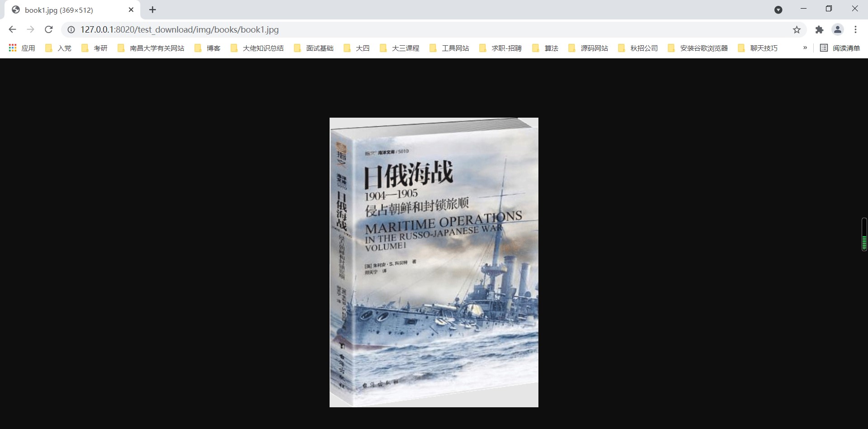The width and height of the screenshot is (868, 429).
Task: Open the 面试基础 bookmark folder
Action: click(x=314, y=48)
